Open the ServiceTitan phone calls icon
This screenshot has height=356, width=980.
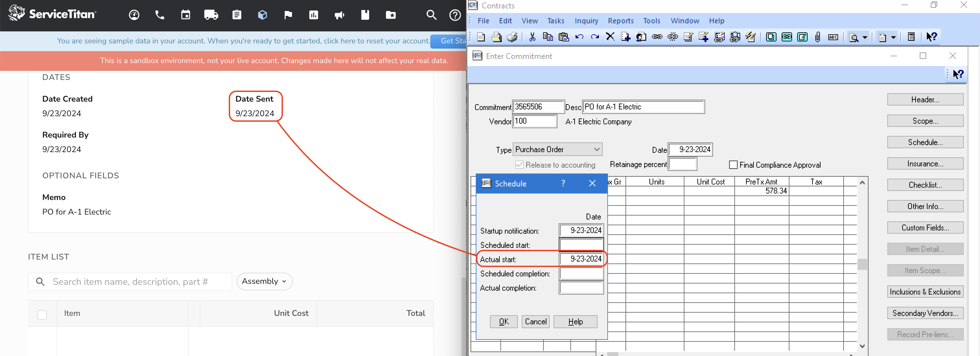160,15
